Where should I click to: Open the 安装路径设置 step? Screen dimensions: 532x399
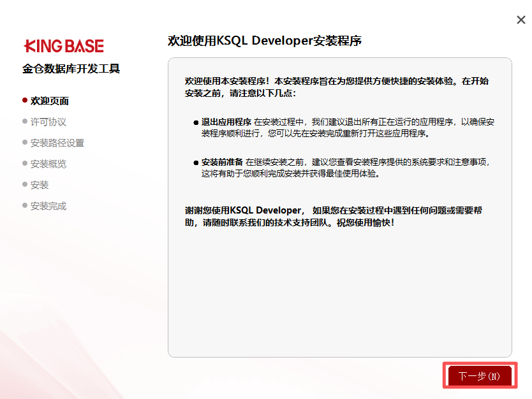pos(57,143)
